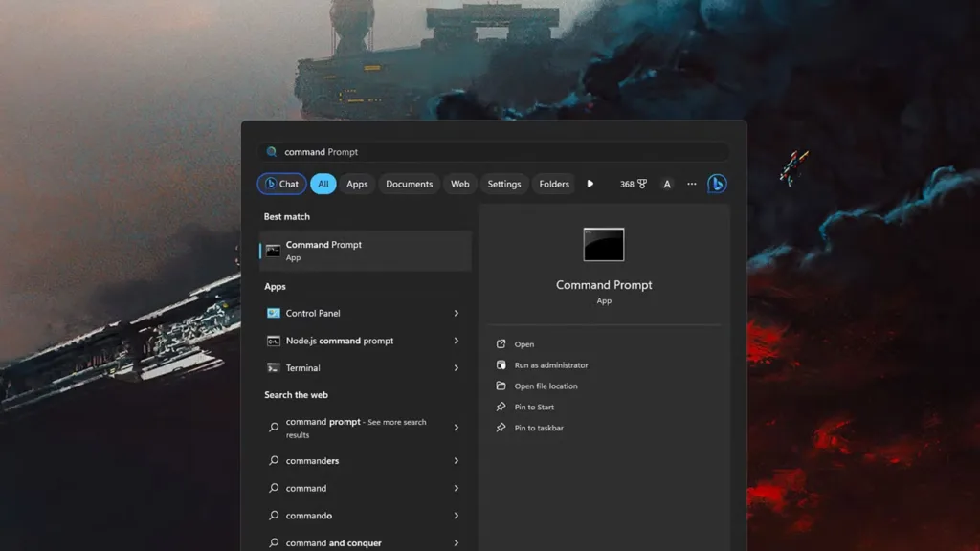Click the Pin to Start pin icon
980x551 pixels.
(x=501, y=407)
